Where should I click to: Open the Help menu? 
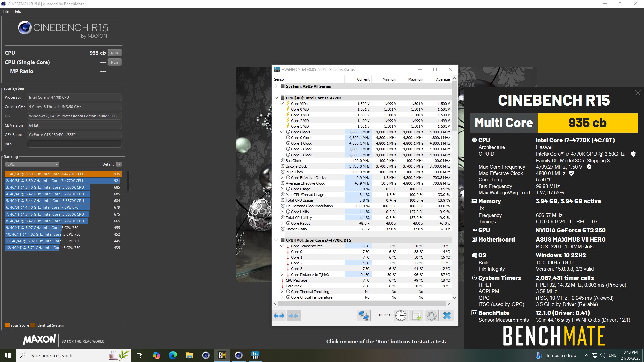coord(17,11)
